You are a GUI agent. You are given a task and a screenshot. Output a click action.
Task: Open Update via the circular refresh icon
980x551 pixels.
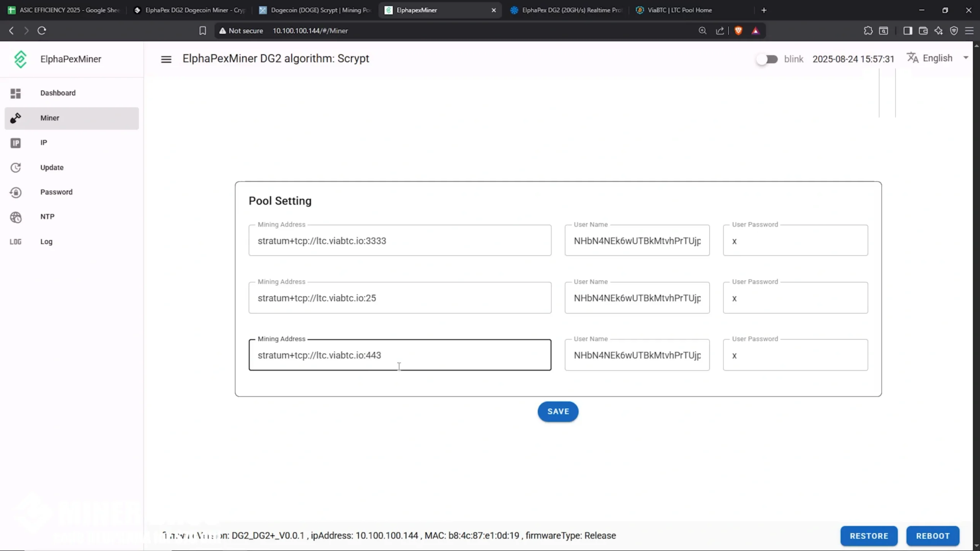coord(15,168)
